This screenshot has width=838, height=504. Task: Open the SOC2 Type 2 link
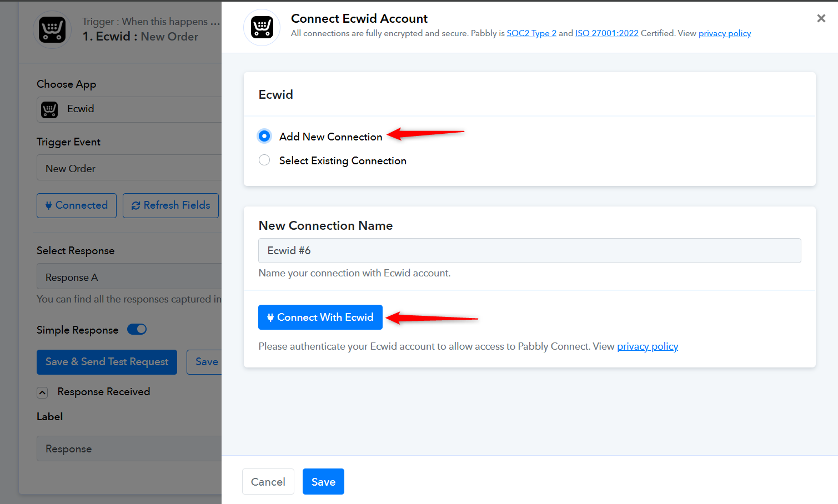click(531, 33)
